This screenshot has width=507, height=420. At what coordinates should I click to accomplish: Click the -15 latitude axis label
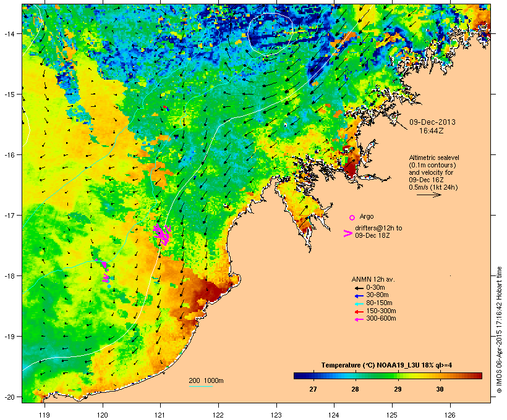click(9, 94)
